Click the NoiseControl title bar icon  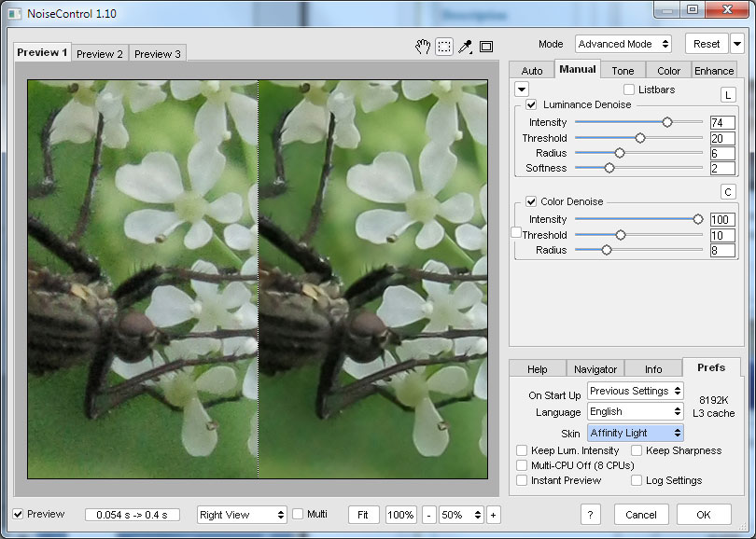[x=15, y=13]
